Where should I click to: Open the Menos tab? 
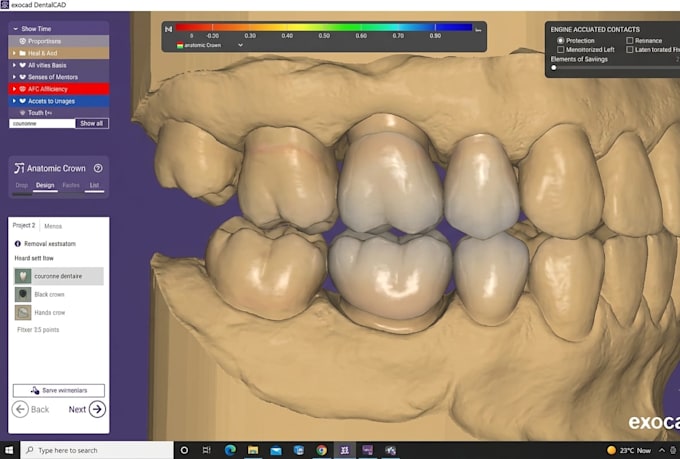point(53,226)
